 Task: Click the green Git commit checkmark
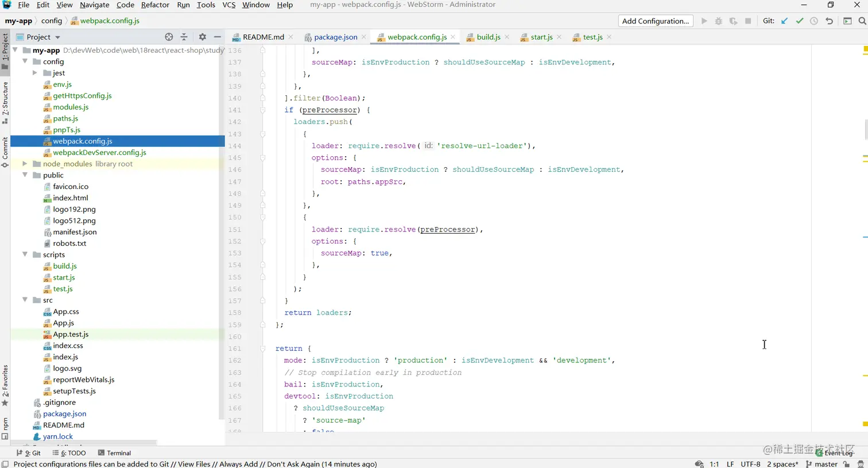click(799, 21)
